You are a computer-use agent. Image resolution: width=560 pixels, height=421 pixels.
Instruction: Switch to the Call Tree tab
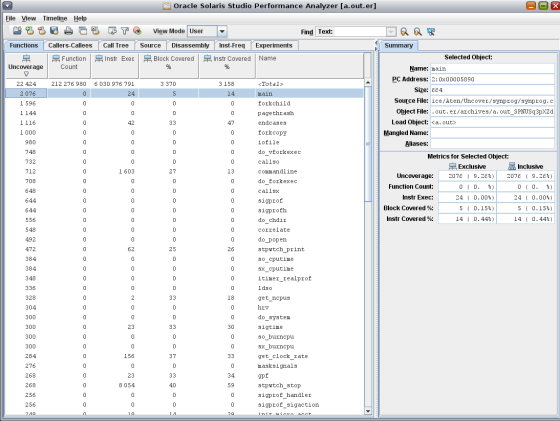click(116, 45)
